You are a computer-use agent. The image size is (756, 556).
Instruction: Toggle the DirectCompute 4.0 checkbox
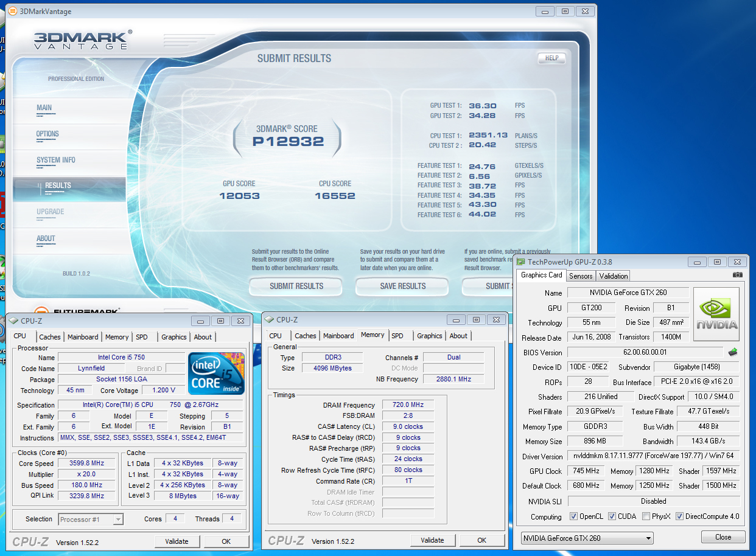pos(679,516)
